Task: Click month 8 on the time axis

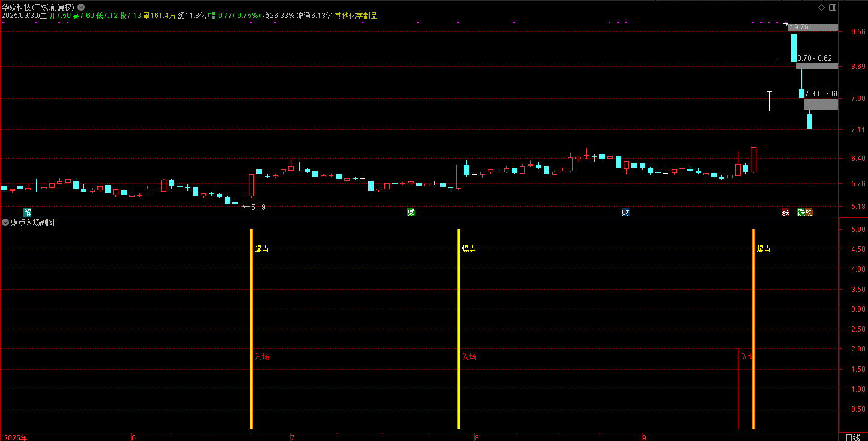Action: click(476, 437)
